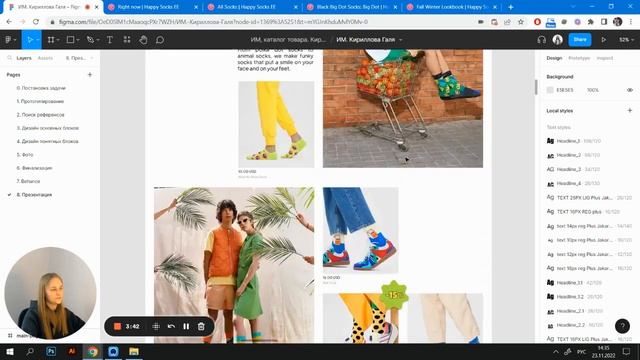Open Photoshop from the taskbar
The height and width of the screenshot is (360, 640).
point(51,351)
